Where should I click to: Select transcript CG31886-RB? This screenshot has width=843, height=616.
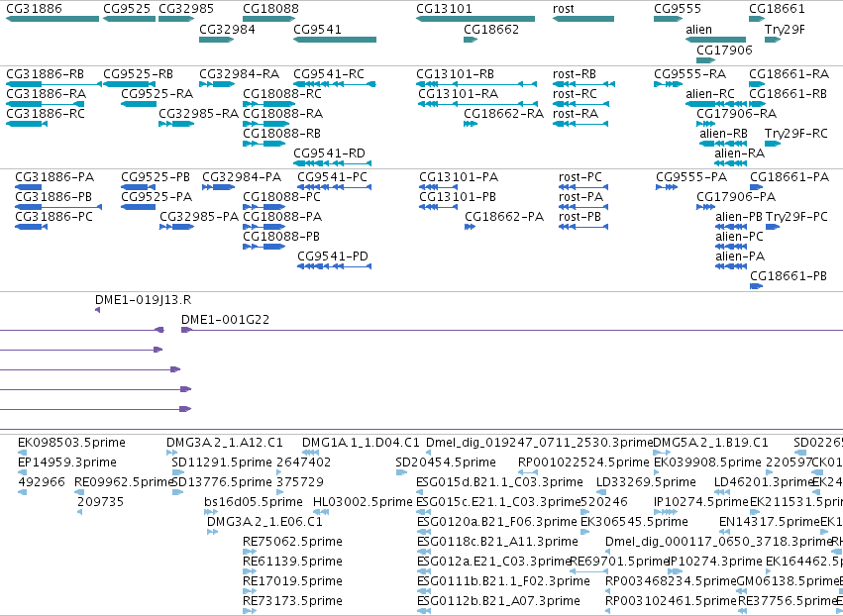[x=53, y=84]
